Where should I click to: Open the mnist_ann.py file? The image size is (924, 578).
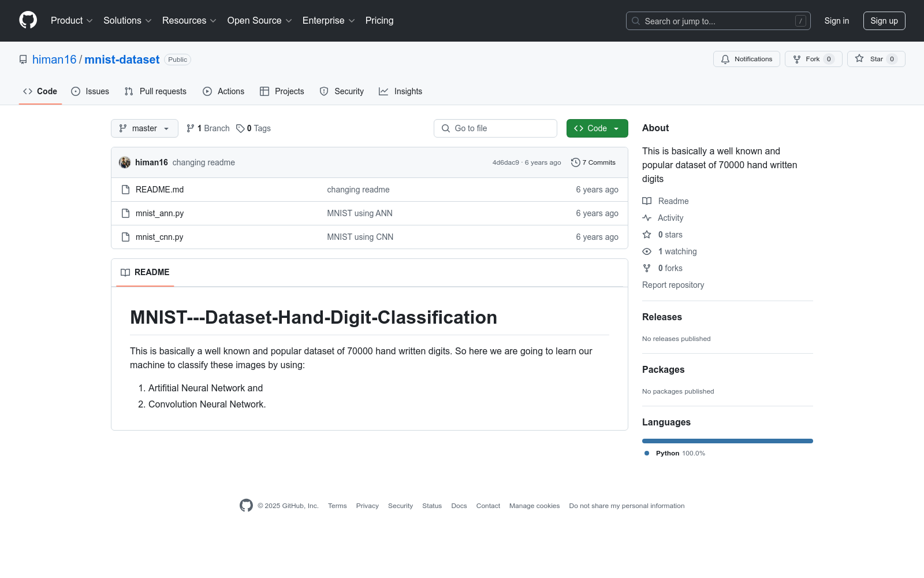tap(159, 213)
